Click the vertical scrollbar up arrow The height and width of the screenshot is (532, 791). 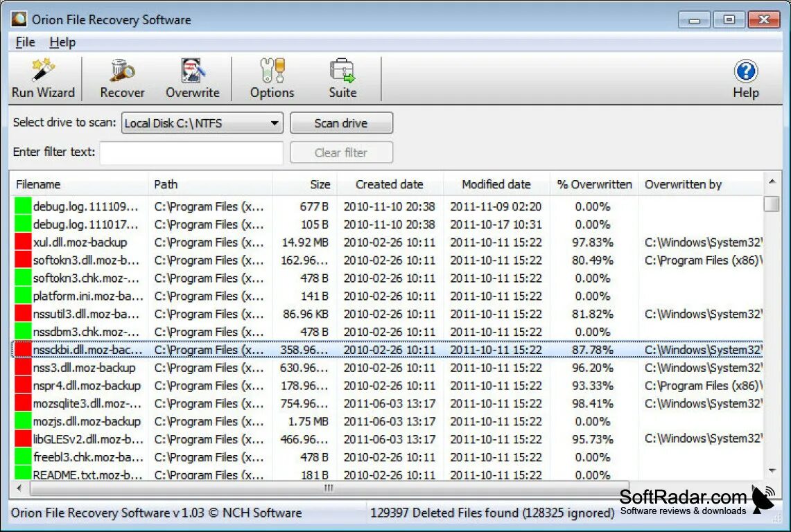click(772, 181)
